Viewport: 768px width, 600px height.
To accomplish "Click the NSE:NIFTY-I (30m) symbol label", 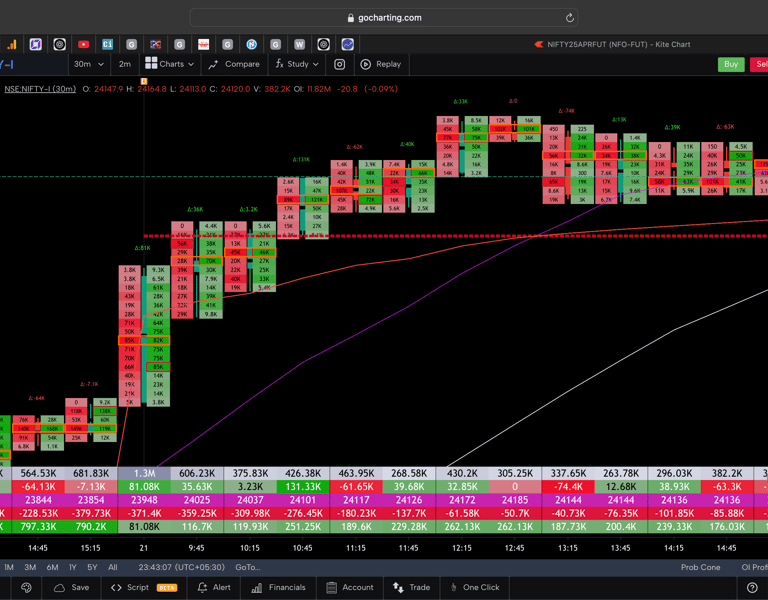I will tap(40, 89).
